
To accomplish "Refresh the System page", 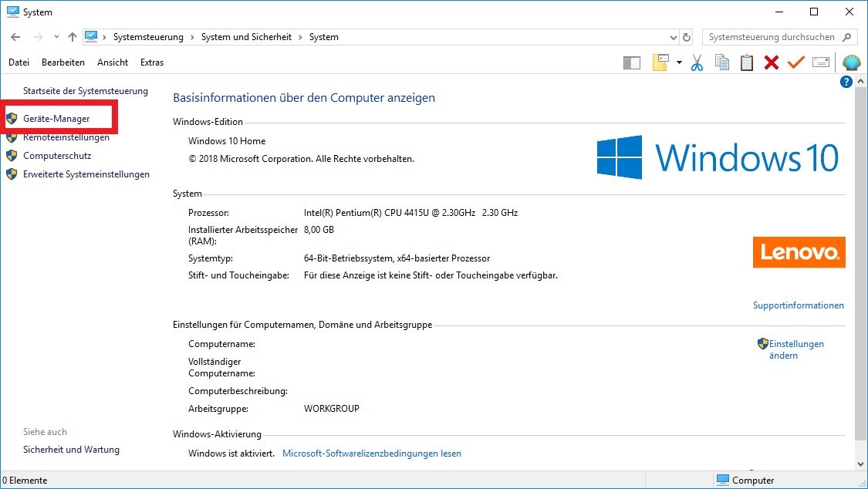I will tap(687, 38).
